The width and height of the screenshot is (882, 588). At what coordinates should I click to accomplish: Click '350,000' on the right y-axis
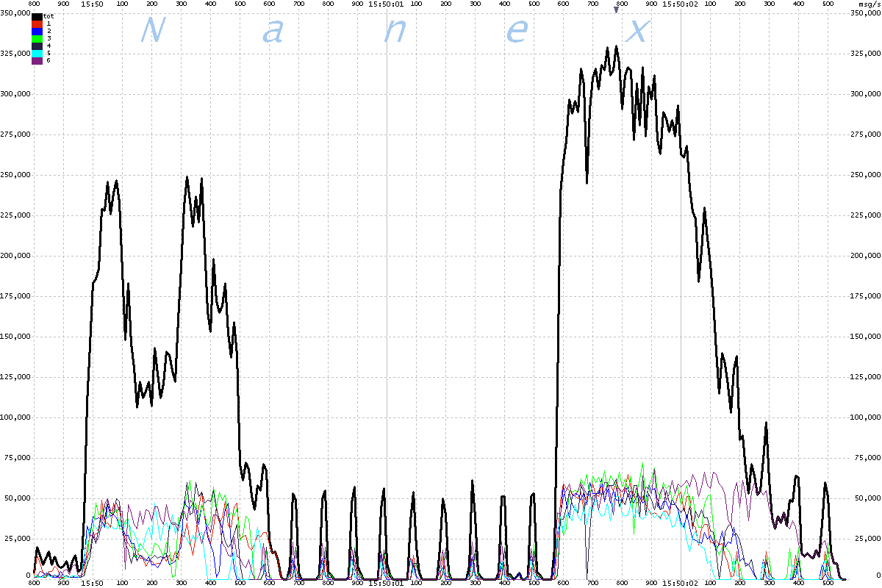coord(865,13)
